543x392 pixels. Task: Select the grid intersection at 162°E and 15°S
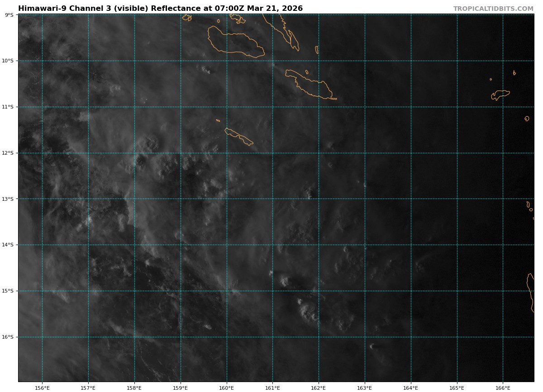319,291
